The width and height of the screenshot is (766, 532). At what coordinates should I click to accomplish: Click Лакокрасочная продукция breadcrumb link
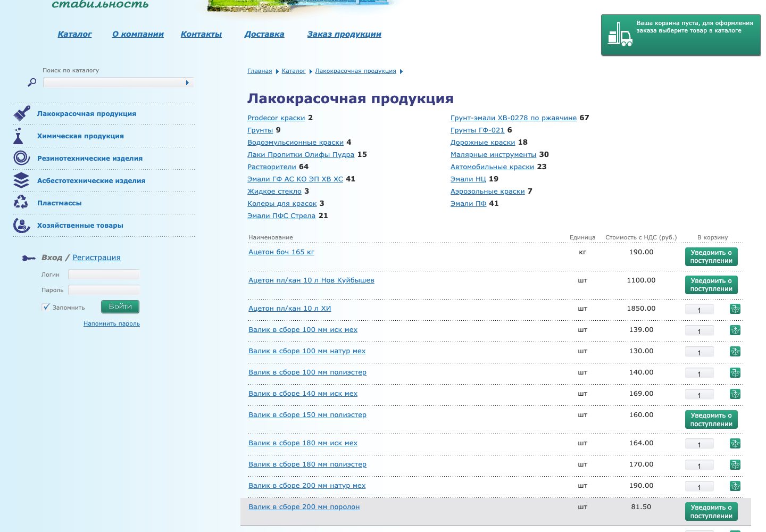pos(355,71)
